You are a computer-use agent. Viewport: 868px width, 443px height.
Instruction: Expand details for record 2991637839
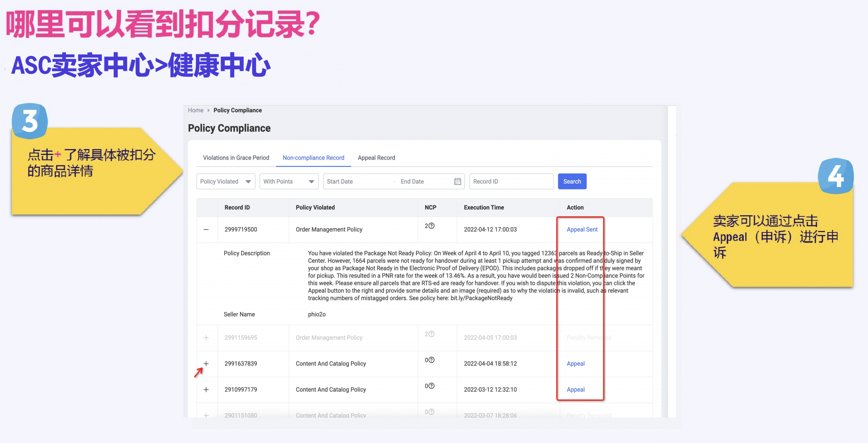point(206,364)
